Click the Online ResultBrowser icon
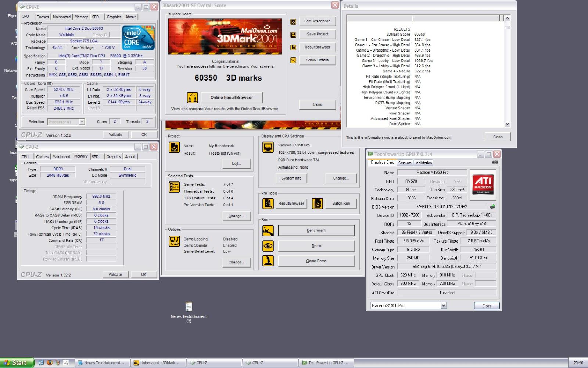The width and height of the screenshot is (588, 368). click(x=193, y=98)
